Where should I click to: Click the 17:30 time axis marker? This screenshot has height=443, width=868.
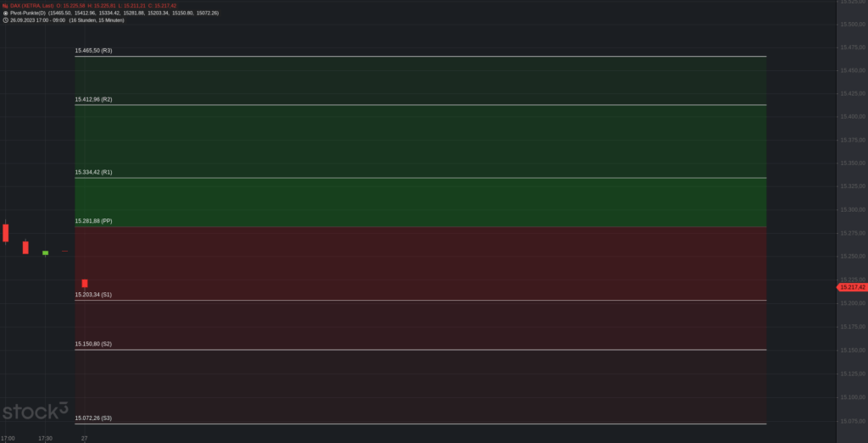pos(46,438)
